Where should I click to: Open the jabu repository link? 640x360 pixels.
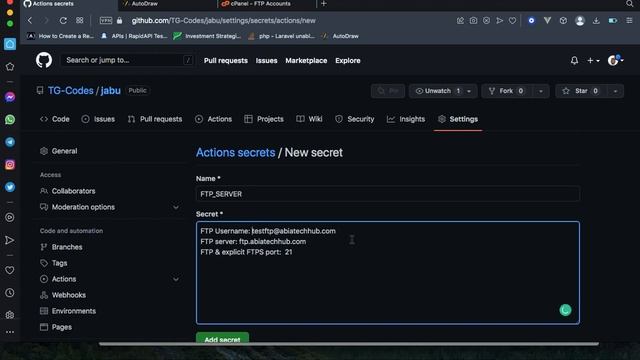pyautogui.click(x=111, y=91)
